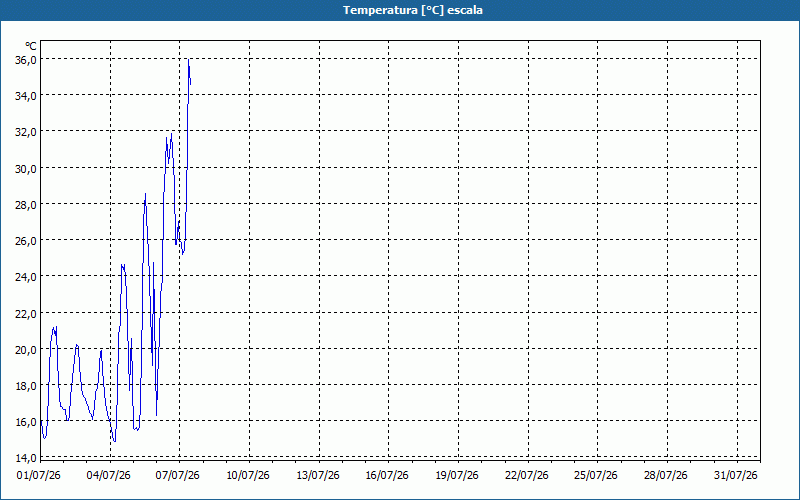The height and width of the screenshot is (500, 800).
Task: Click the 34,0 y-axis label
Action: 26,96
